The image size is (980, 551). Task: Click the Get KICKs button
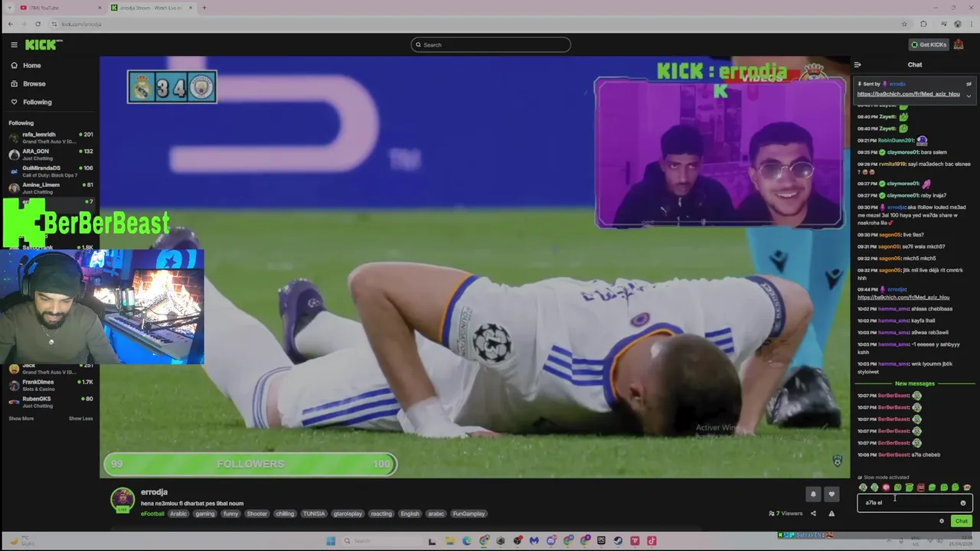[928, 44]
